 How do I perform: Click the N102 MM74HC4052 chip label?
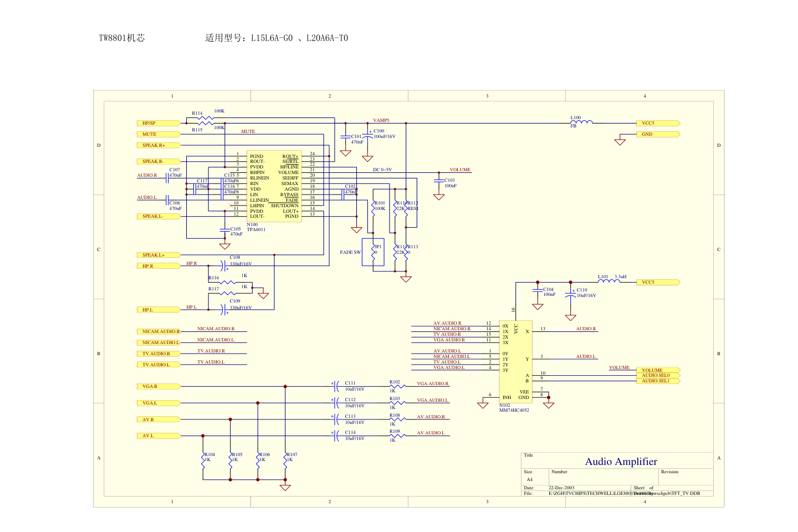(514, 408)
